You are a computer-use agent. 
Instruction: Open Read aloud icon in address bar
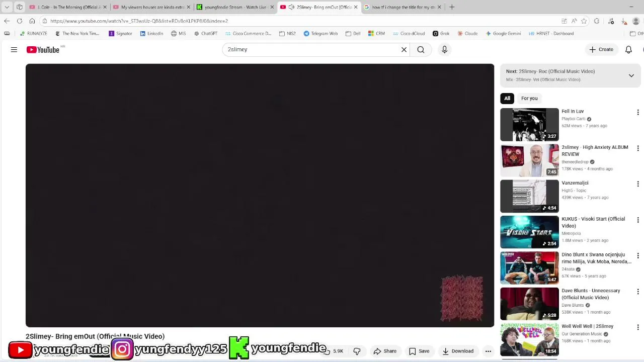574,21
